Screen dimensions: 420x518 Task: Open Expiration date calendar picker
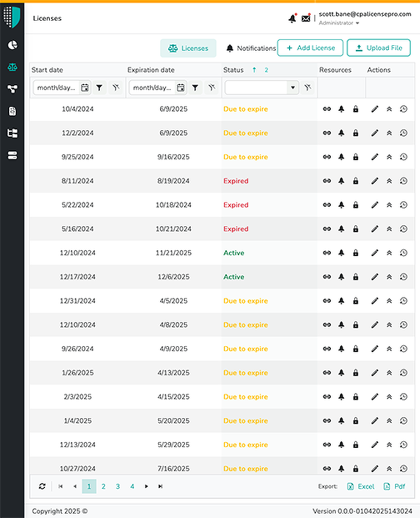pyautogui.click(x=181, y=88)
